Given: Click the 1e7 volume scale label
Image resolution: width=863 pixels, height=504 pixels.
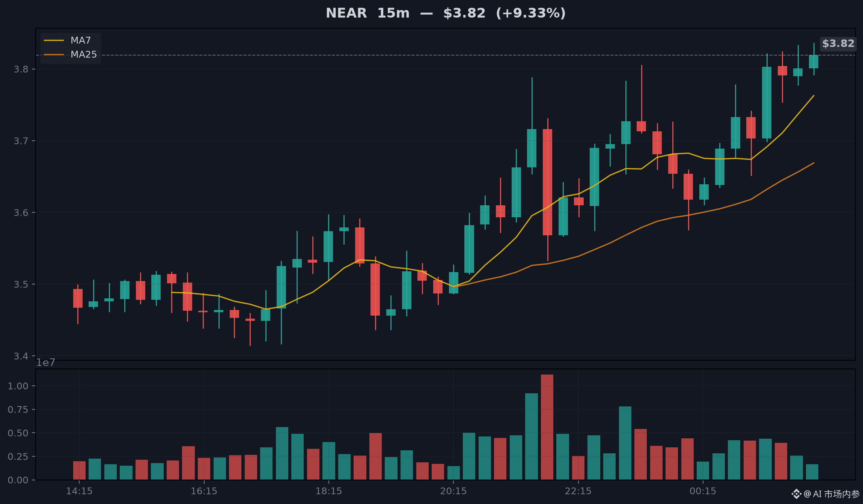Looking at the screenshot, I should click(x=45, y=363).
